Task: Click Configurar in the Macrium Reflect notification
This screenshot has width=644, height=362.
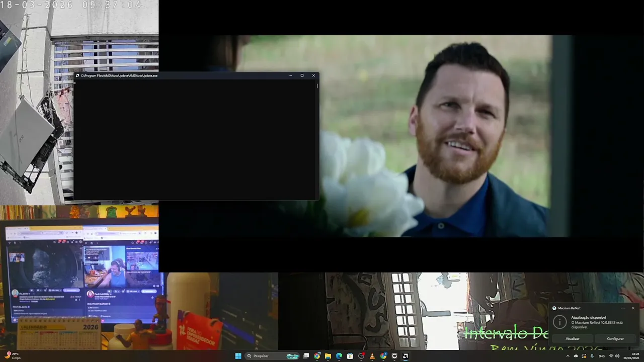Action: click(x=615, y=339)
